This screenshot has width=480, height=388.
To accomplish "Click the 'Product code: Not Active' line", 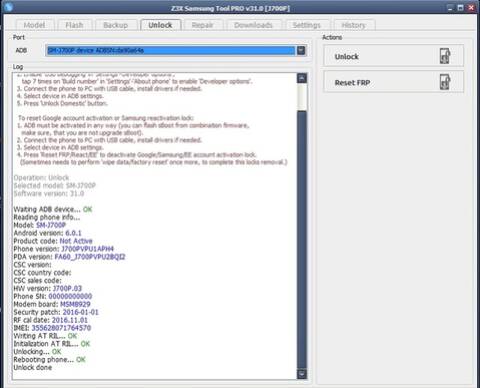I will 53,241.
